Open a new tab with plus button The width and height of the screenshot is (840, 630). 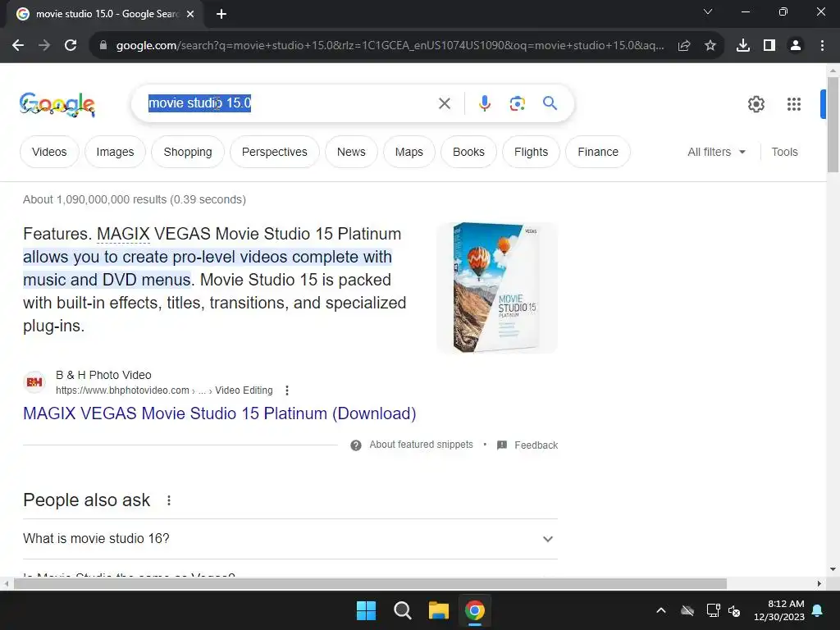[x=221, y=15]
